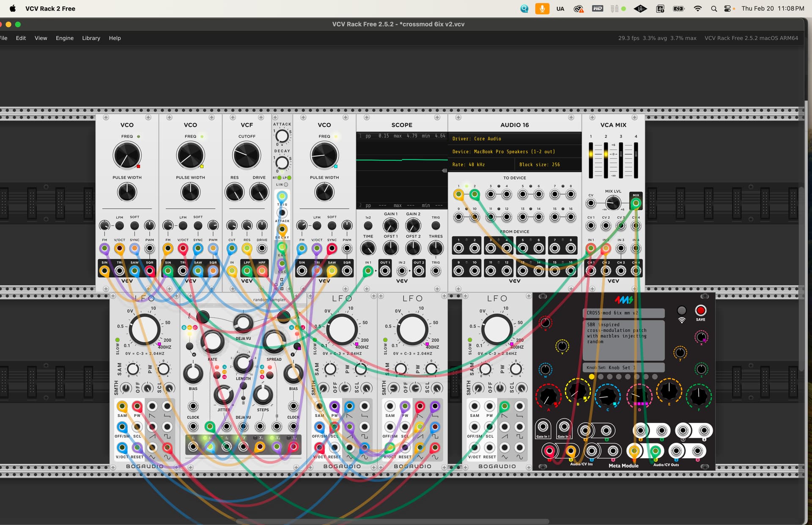Toggle the TRIG button on the SCOPE

point(436,226)
